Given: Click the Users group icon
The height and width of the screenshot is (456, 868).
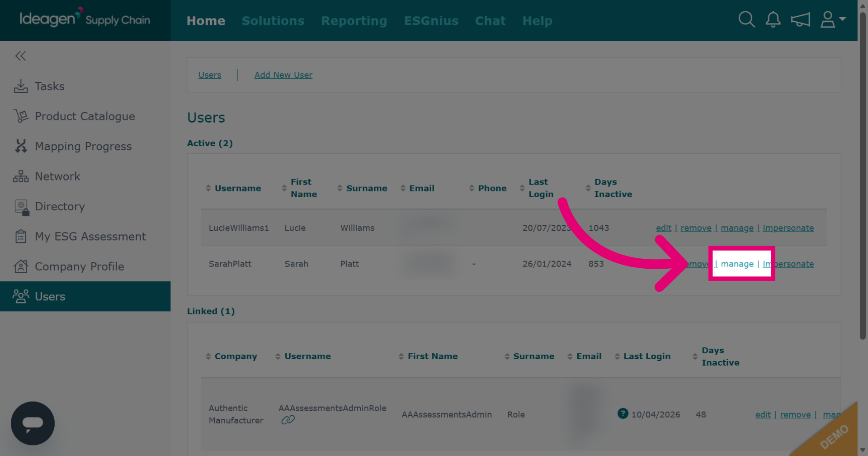Looking at the screenshot, I should point(21,296).
